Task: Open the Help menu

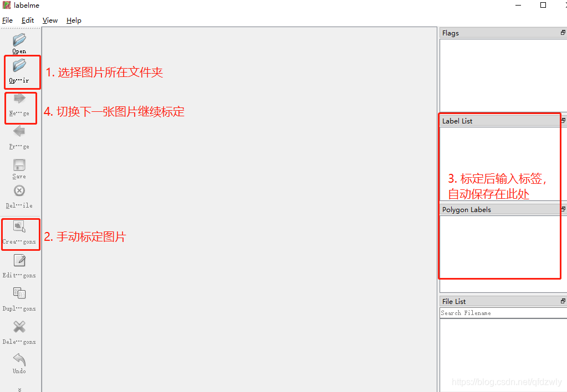Action: click(x=74, y=20)
